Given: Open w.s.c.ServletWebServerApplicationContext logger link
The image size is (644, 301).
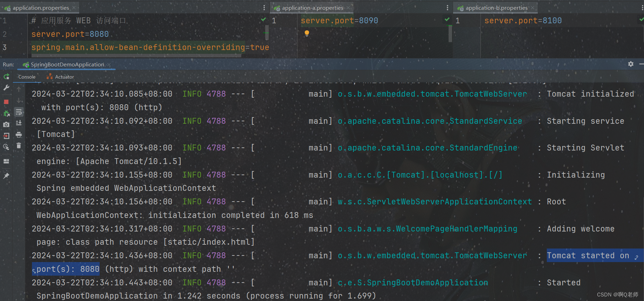Looking at the screenshot, I should point(435,202).
